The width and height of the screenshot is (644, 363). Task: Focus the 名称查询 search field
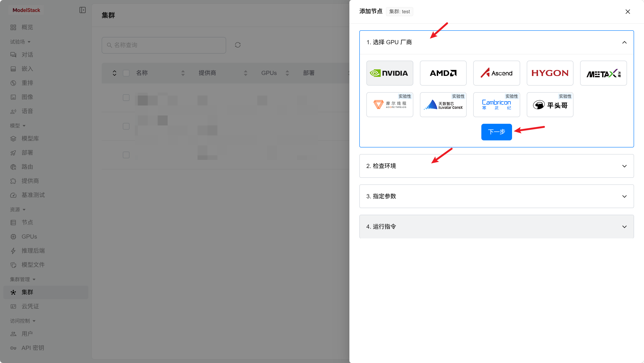click(x=164, y=45)
